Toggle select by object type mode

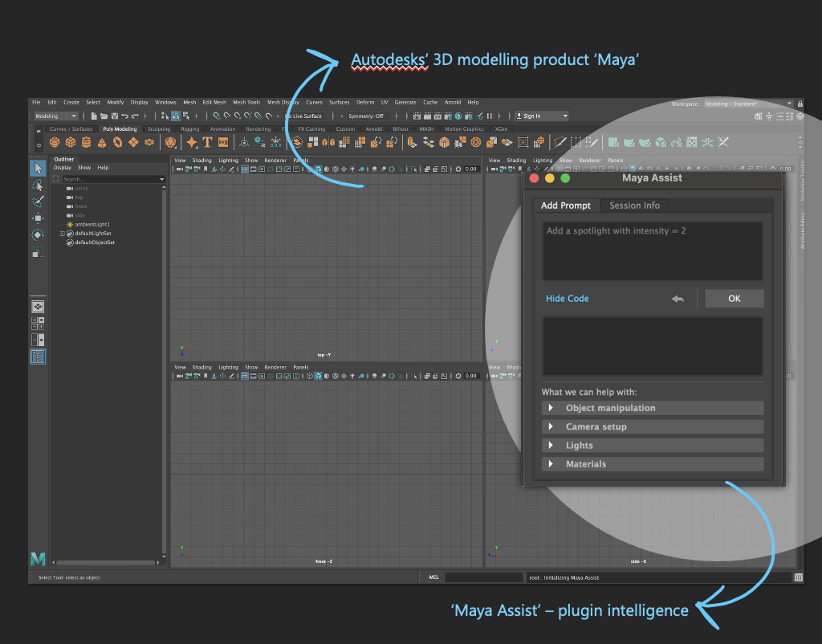coord(176,116)
